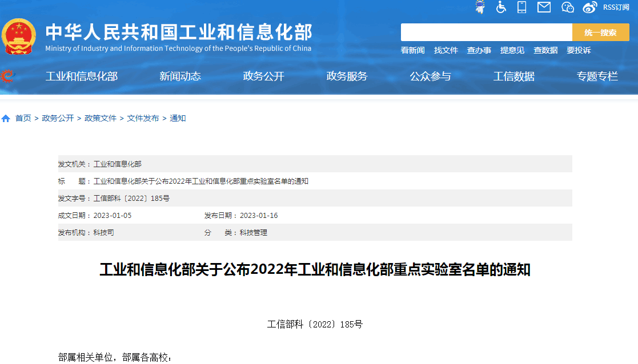Open the 专题专栏 navigation item
The height and width of the screenshot is (364, 638).
coord(597,76)
